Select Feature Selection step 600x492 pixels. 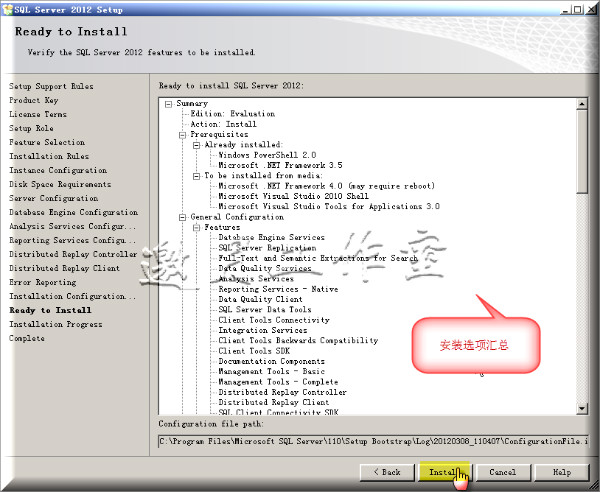coord(47,142)
